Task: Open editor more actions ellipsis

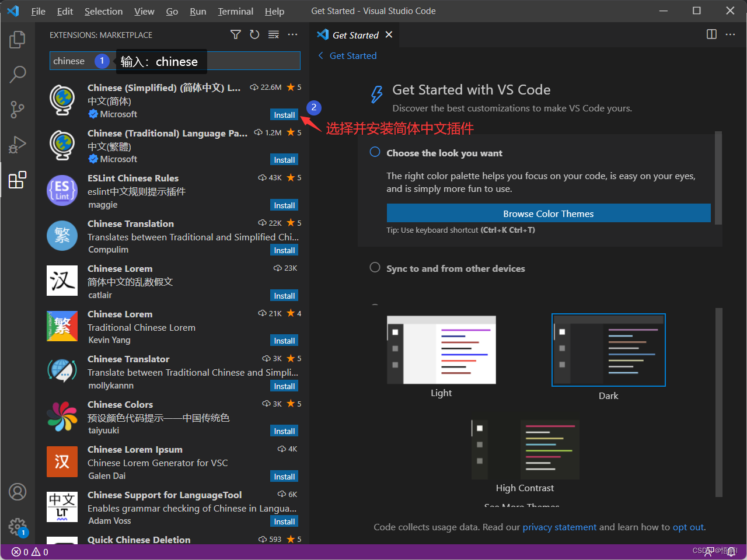Action: click(x=730, y=34)
